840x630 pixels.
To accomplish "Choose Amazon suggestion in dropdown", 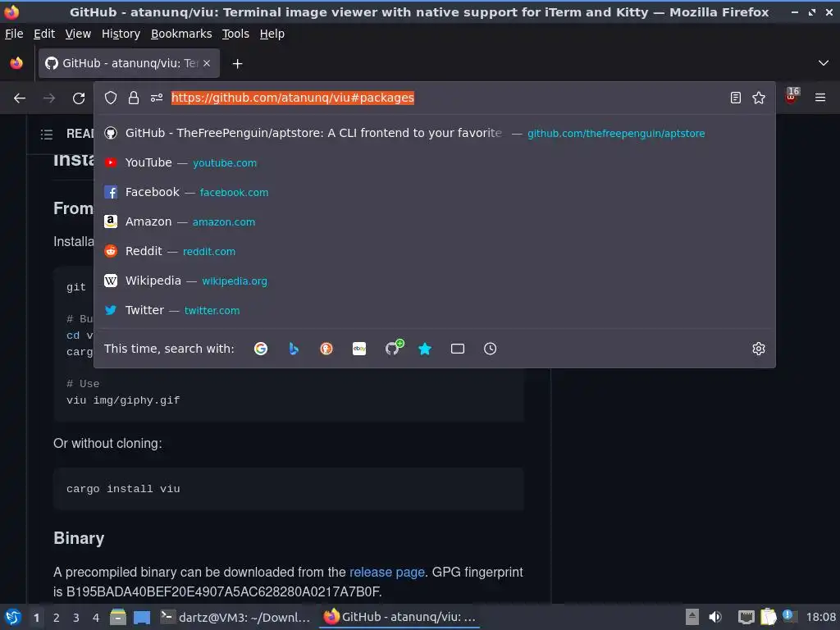I will (x=435, y=221).
